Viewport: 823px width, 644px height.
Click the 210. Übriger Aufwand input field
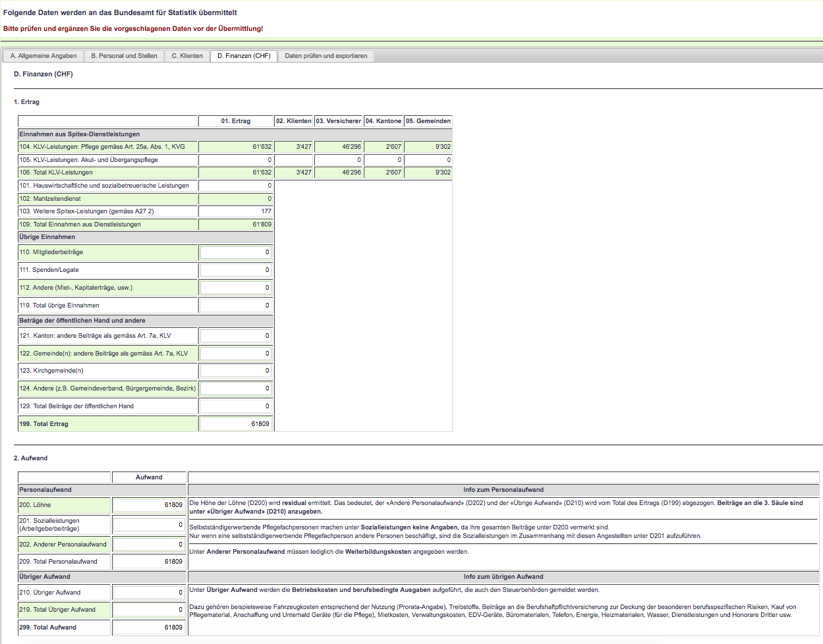[149, 593]
